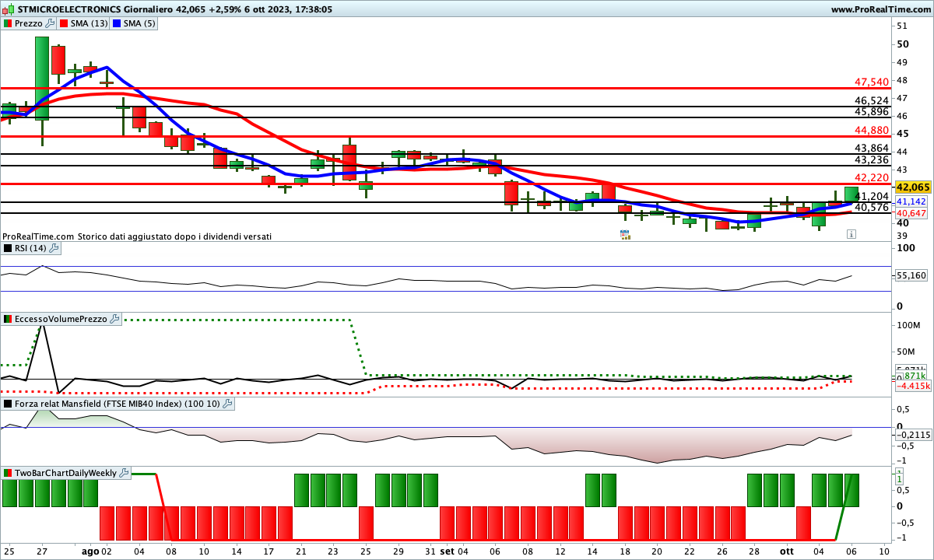Screen dimensions: 934x560
Task: Select the 44,880 red level label
Action: click(871, 130)
